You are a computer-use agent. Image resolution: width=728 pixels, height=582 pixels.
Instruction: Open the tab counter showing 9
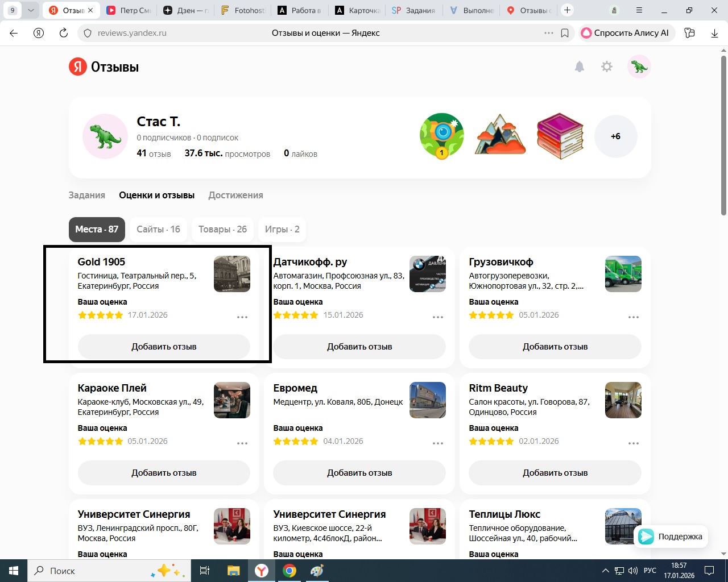pos(13,10)
